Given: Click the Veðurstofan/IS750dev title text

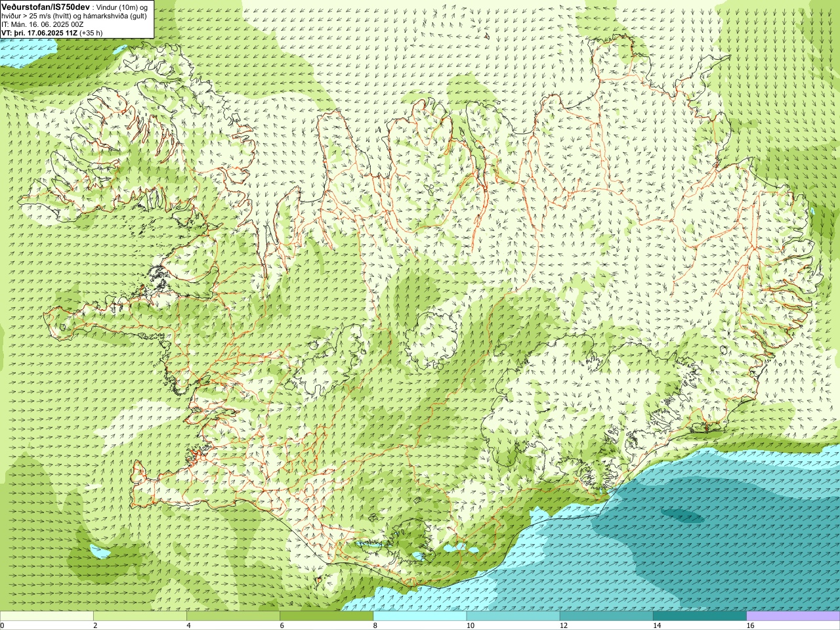Looking at the screenshot, I should click(45, 6).
